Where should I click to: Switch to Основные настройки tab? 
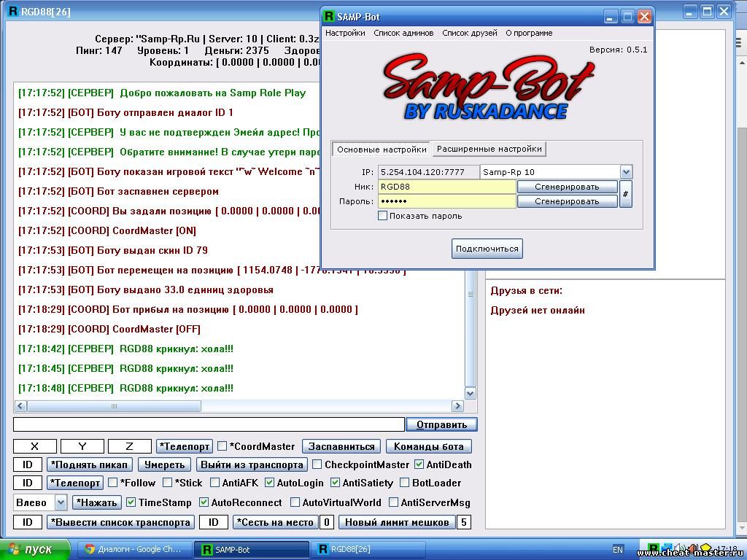tap(382, 149)
